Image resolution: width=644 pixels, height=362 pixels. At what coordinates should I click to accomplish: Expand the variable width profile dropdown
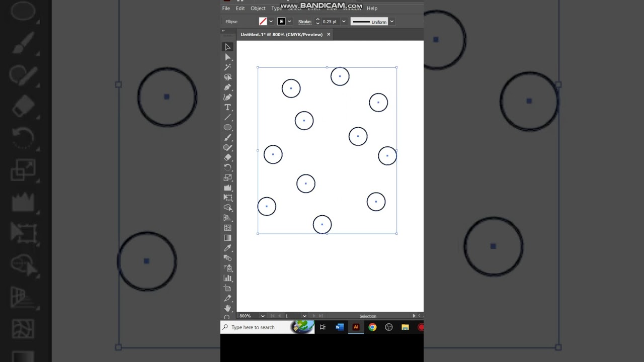click(x=391, y=21)
